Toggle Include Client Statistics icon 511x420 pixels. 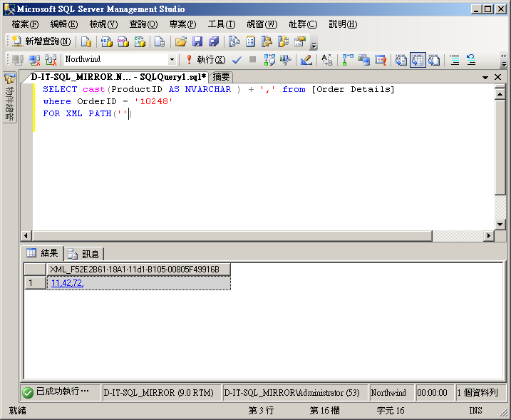coord(364,60)
